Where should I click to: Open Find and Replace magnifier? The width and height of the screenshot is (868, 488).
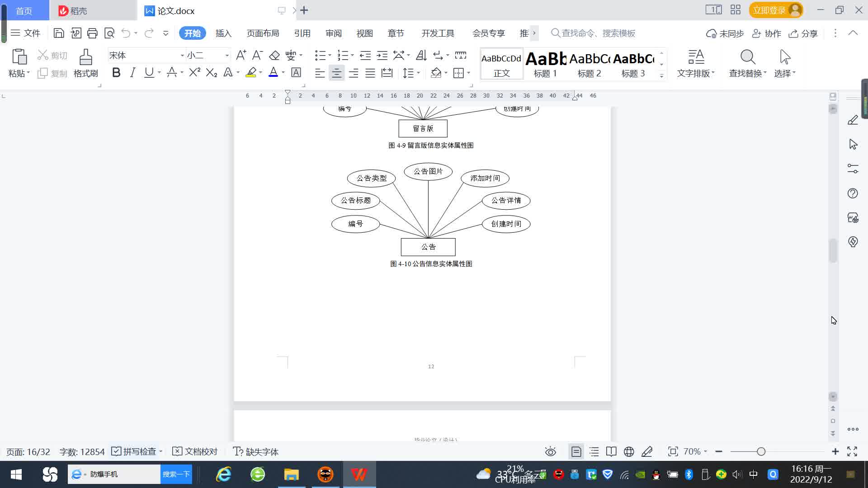tap(748, 57)
